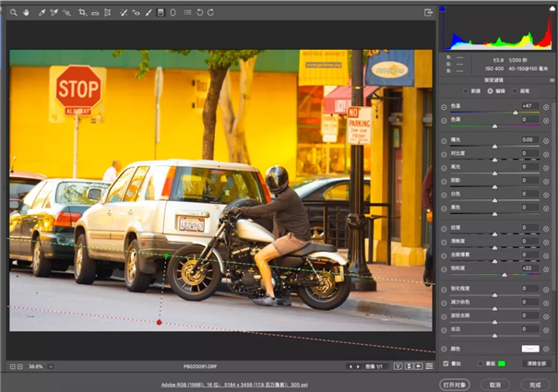Select the Crop tool
558x392 pixels.
(82, 12)
